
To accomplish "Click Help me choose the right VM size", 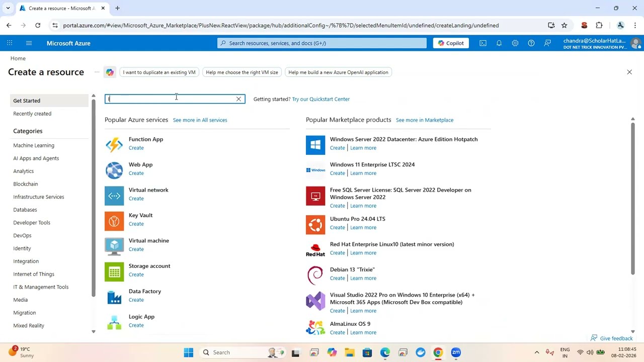I will point(242,72).
